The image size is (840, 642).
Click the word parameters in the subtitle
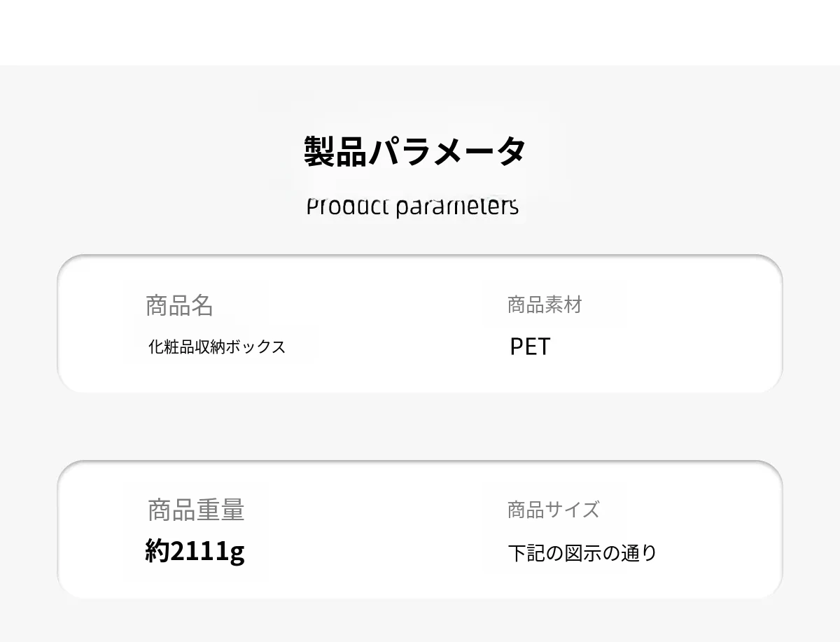pos(457,207)
